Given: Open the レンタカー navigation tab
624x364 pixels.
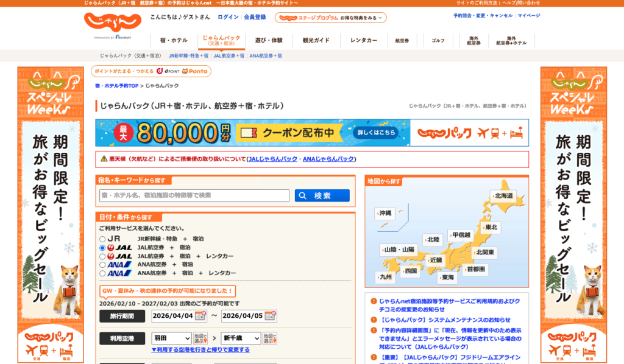Looking at the screenshot, I should click(363, 40).
